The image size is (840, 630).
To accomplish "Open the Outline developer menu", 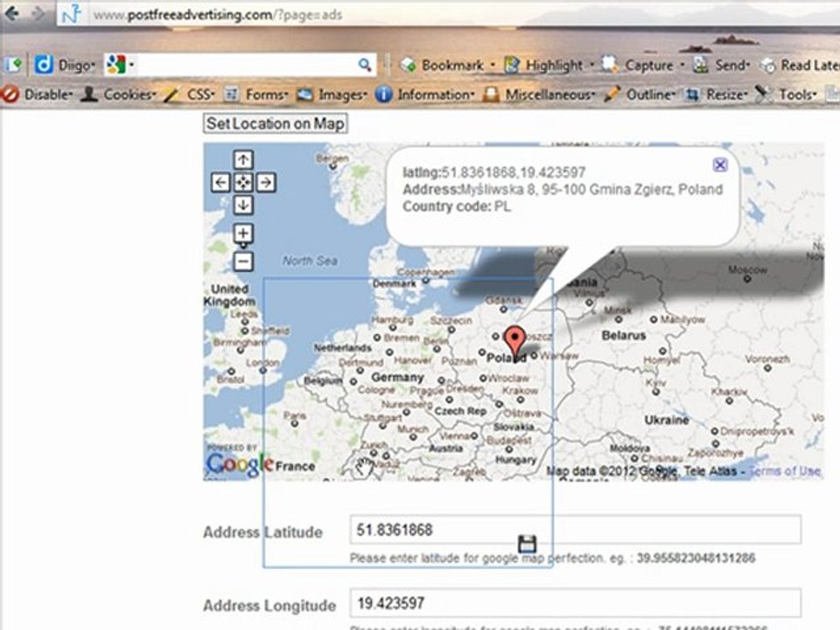I will 639,94.
